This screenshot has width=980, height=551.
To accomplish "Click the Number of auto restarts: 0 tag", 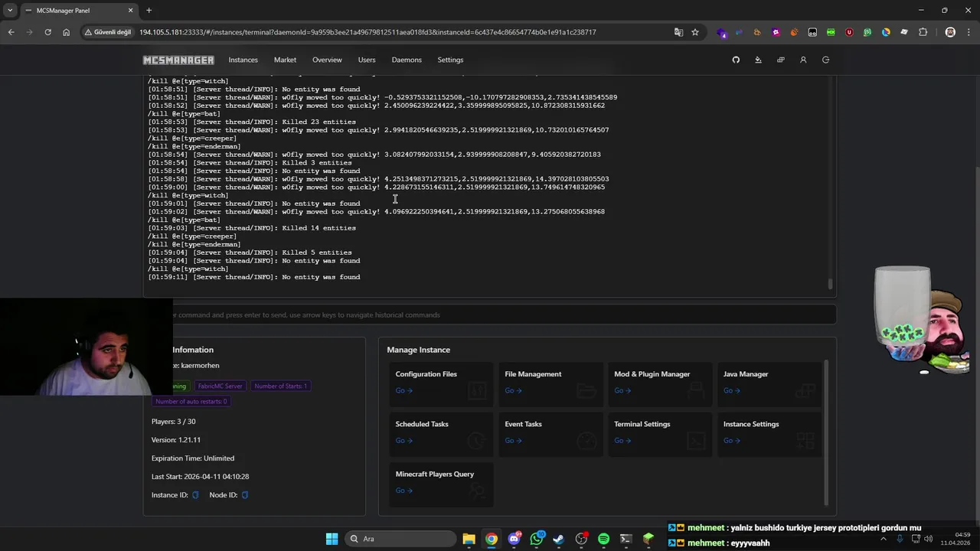I will [x=191, y=401].
